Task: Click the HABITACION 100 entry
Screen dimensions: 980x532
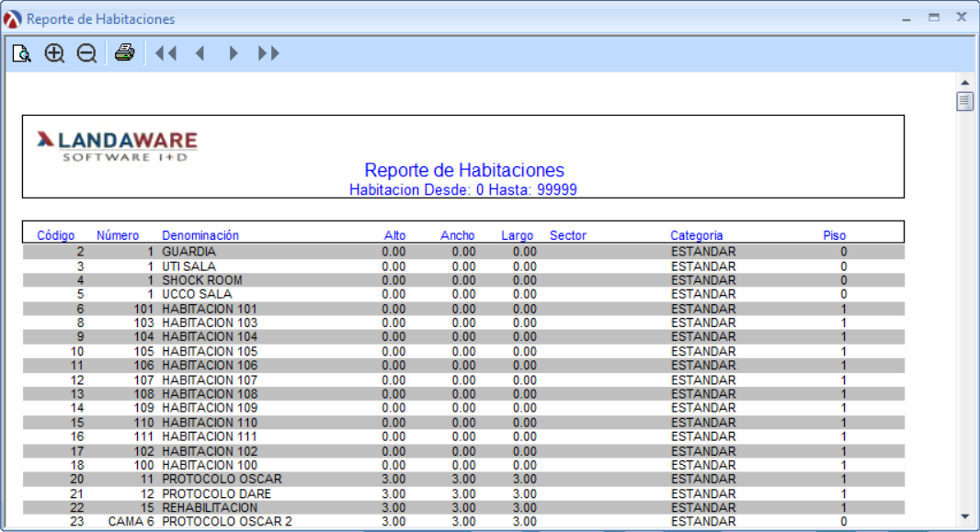Action: [210, 465]
